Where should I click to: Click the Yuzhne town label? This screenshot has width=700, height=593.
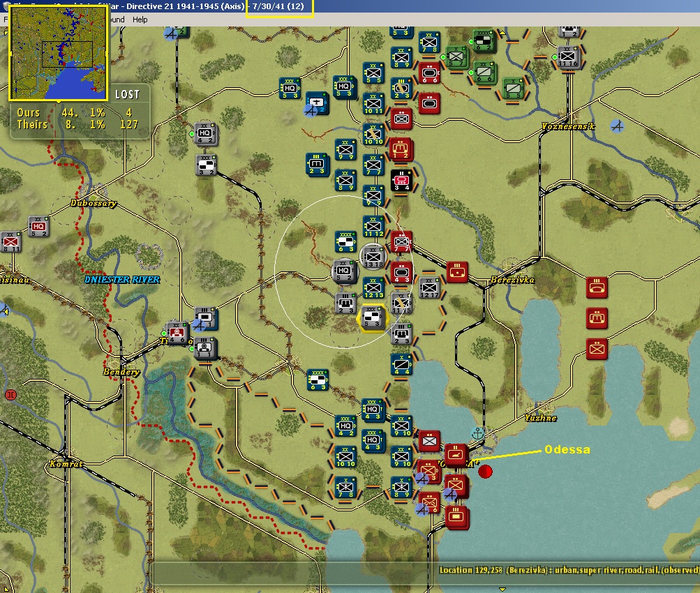[x=541, y=418]
